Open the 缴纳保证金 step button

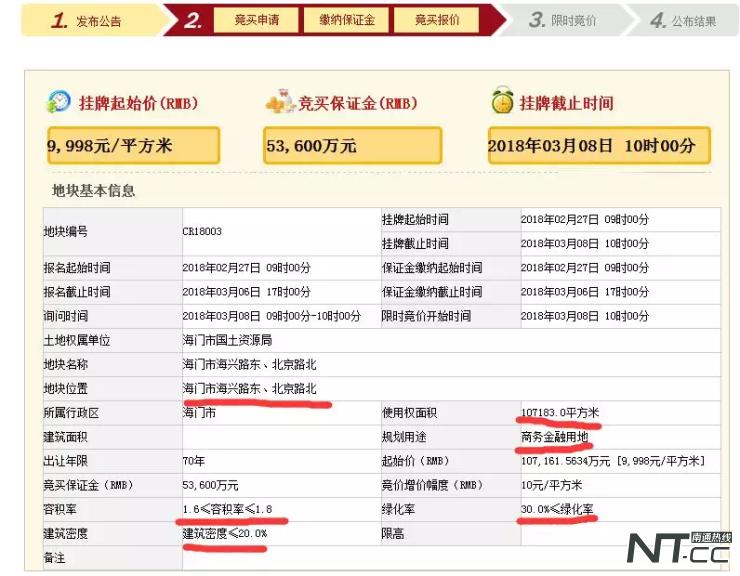pos(346,20)
